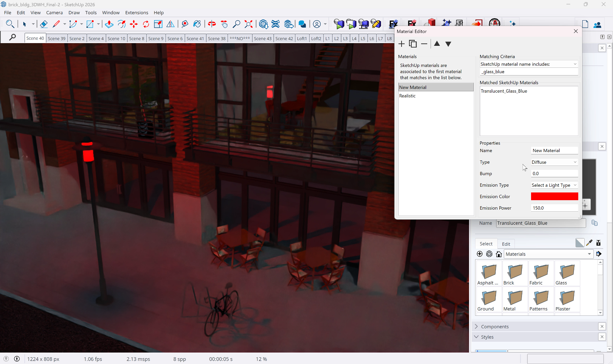The image size is (613, 364).
Task: Open the Extensions menu
Action: coord(137,12)
